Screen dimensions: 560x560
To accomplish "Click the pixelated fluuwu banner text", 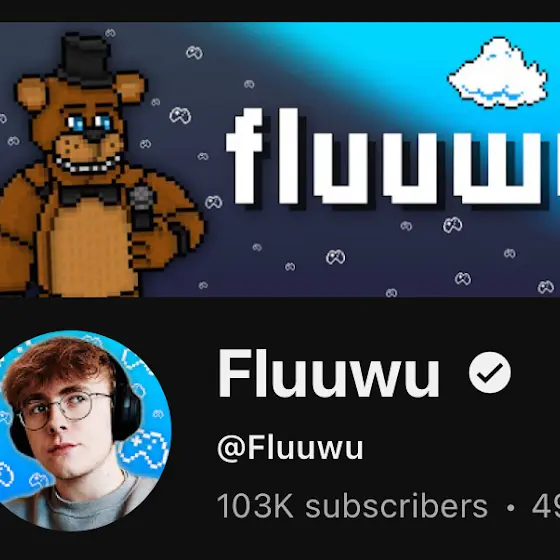I will [x=392, y=157].
